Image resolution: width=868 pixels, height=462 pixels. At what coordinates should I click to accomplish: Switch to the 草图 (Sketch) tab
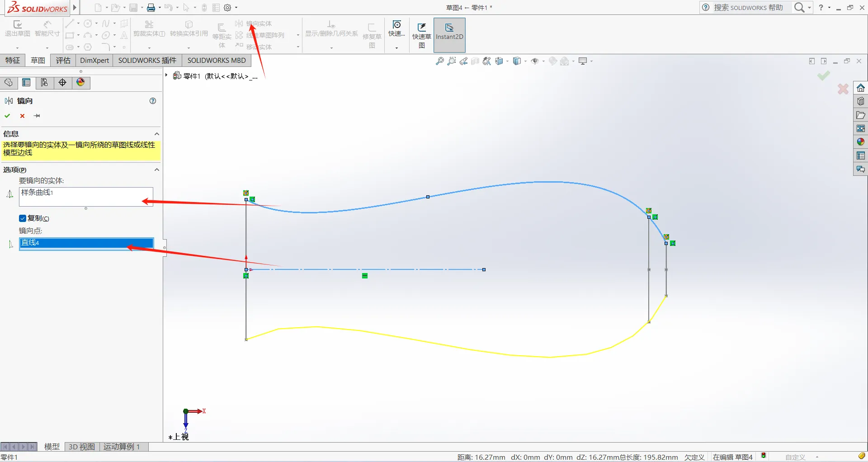[38, 61]
